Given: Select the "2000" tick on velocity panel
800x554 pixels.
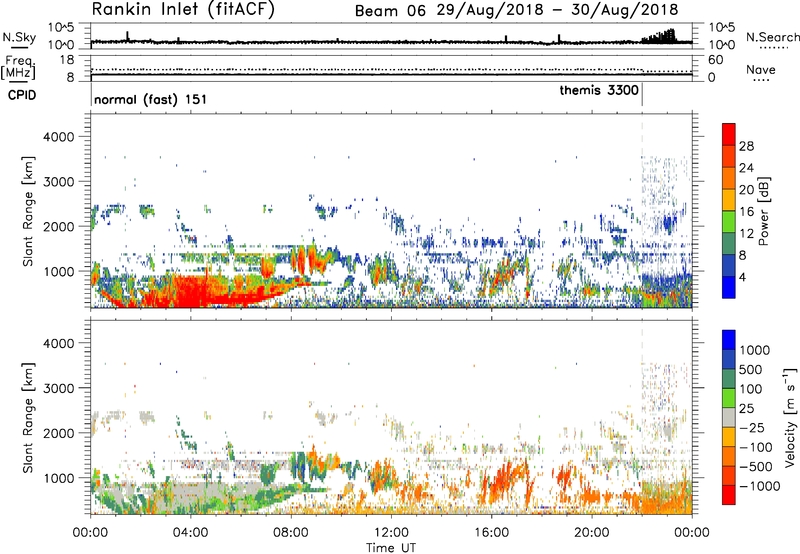Looking at the screenshot, I should tap(59, 433).
